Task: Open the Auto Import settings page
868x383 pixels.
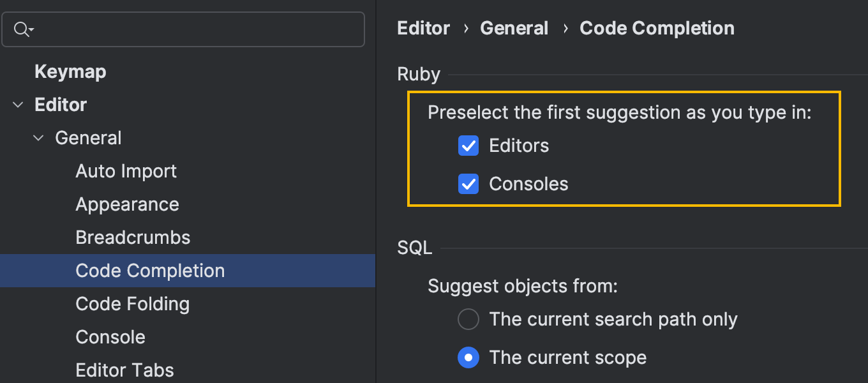Action: tap(126, 171)
